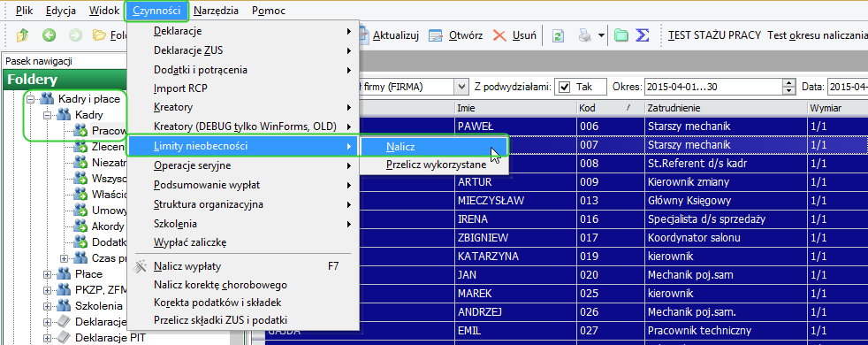Choose Nalicz wypłaty with wand icon
The height and width of the screenshot is (345, 868).
coord(244,266)
